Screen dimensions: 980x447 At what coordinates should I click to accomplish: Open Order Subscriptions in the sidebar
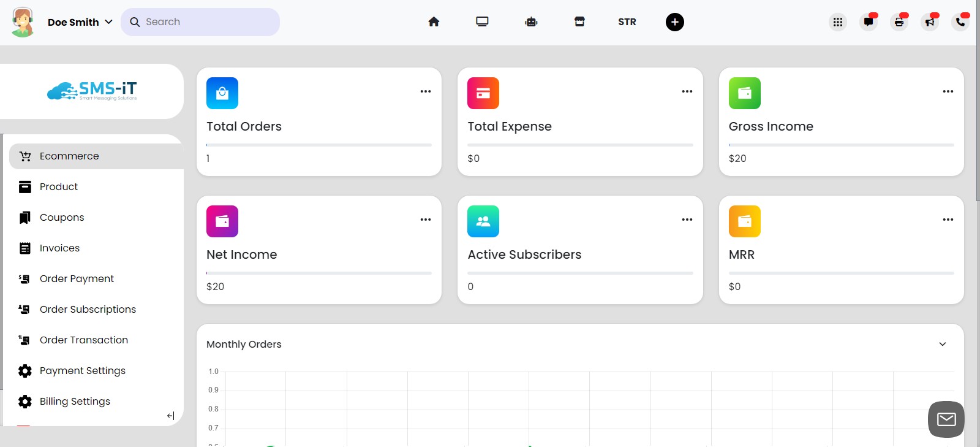[x=88, y=309]
